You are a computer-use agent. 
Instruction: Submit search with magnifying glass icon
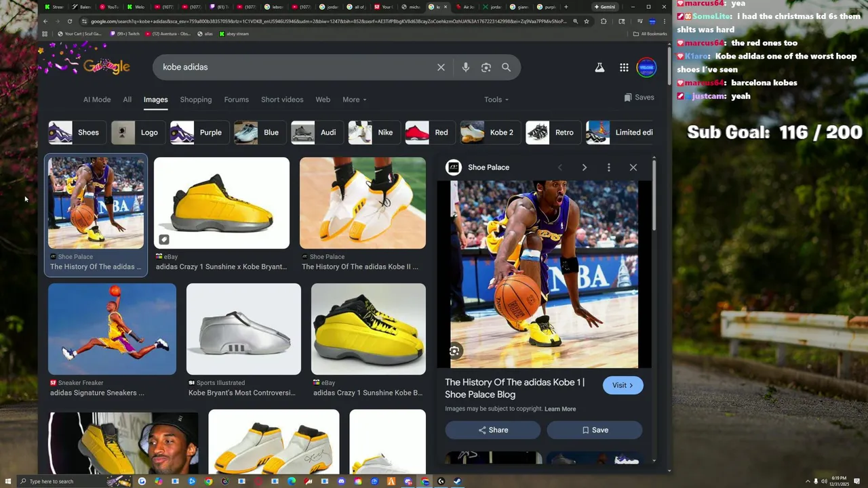click(x=506, y=67)
